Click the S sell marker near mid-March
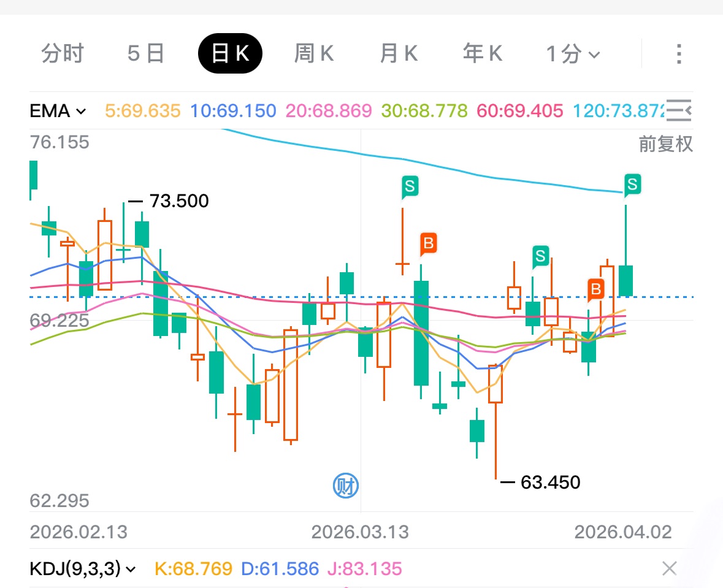The image size is (723, 588). 410,185
